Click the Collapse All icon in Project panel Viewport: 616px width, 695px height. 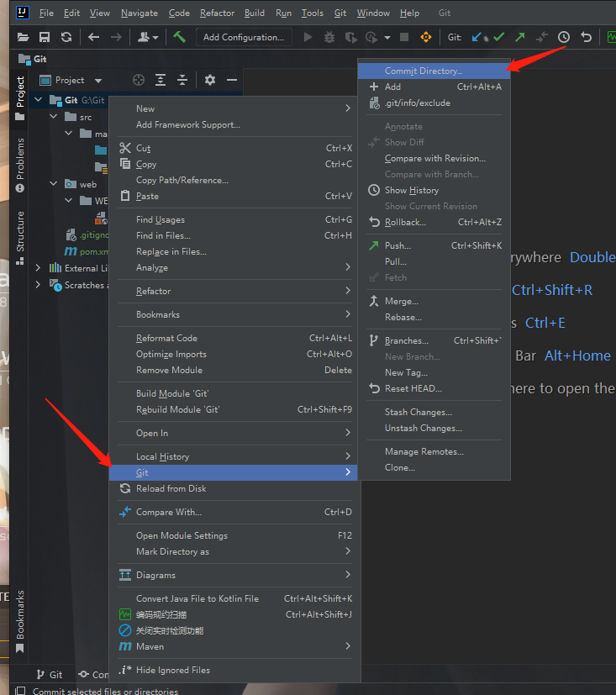click(x=182, y=80)
